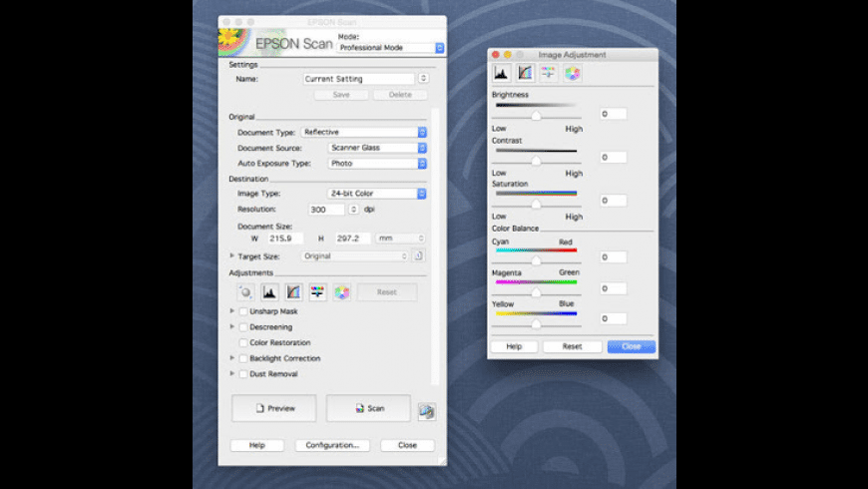Click Help in Image Adjustment window
Screen dimensions: 868x489
point(514,346)
